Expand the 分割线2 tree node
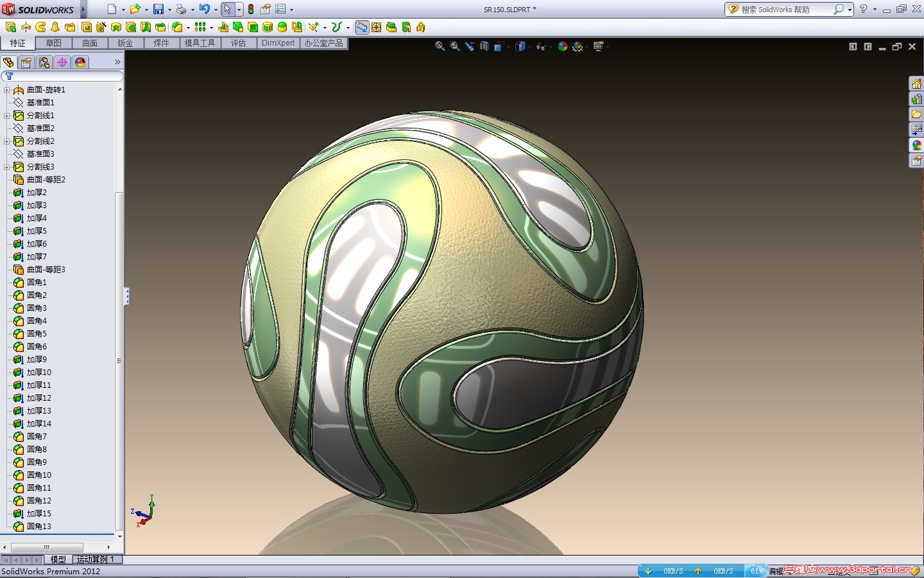924x578 pixels. (6, 141)
